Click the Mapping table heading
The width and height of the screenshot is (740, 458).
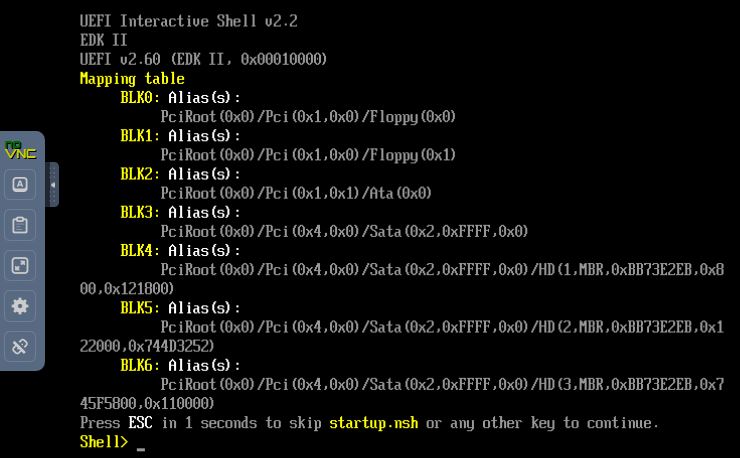coord(132,79)
